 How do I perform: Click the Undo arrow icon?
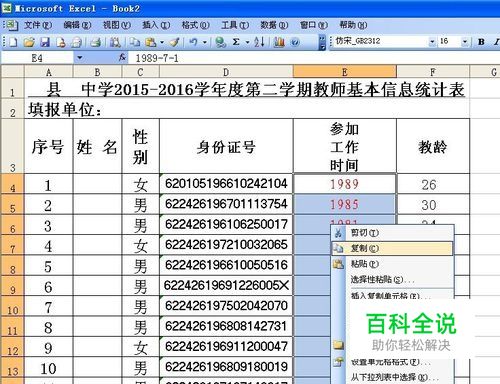click(x=193, y=42)
